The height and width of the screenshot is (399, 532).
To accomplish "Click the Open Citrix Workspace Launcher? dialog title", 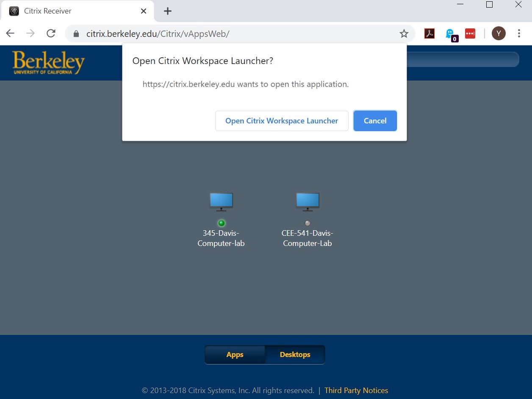I will pos(203,61).
